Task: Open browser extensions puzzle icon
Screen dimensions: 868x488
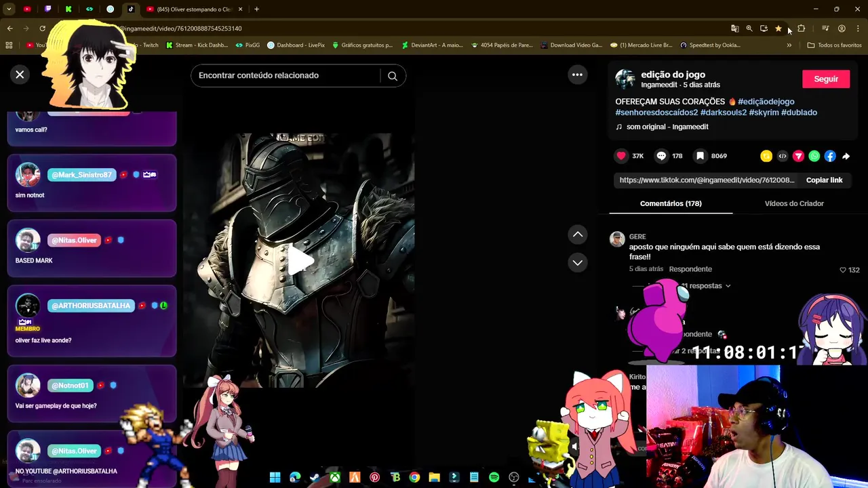Action: click(801, 28)
